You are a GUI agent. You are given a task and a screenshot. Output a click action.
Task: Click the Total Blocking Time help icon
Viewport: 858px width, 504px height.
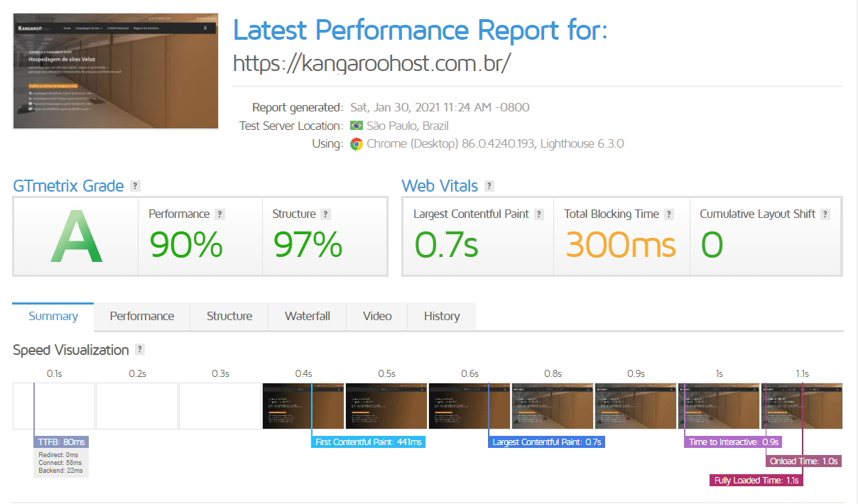point(668,213)
